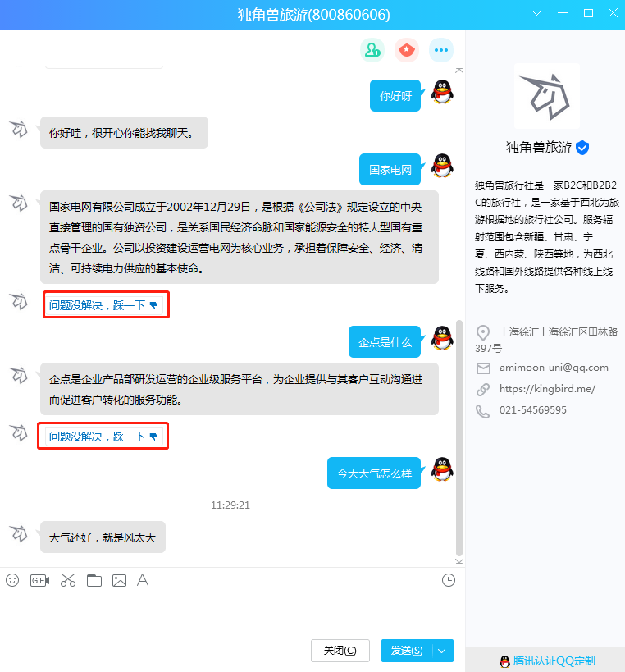The width and height of the screenshot is (625, 672).
Task: Click the 企点是什么 sent message bubble
Action: (x=384, y=342)
